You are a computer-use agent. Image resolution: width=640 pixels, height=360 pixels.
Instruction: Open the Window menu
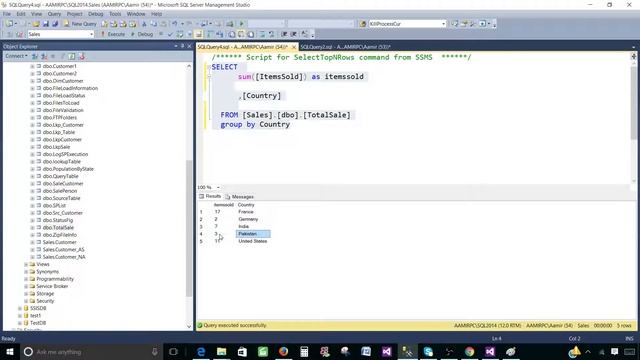click(x=136, y=14)
